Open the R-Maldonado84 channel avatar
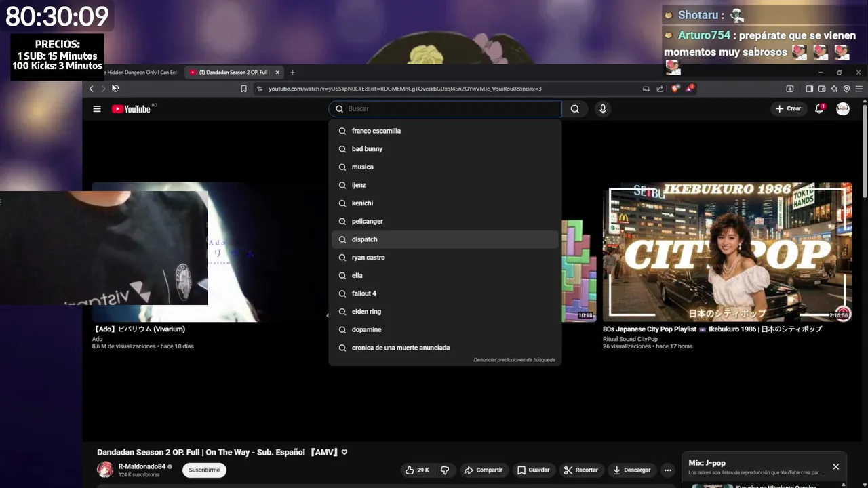The height and width of the screenshot is (488, 868). 105,470
